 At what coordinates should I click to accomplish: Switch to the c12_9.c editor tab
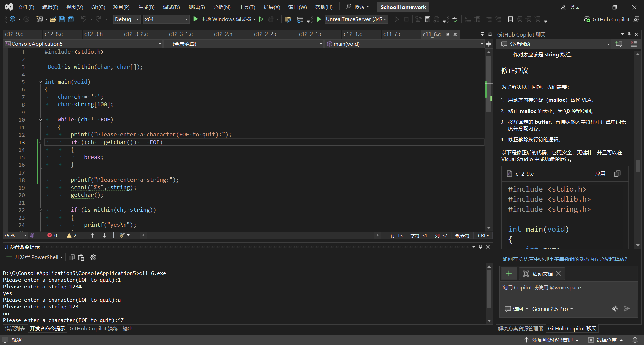point(14,34)
